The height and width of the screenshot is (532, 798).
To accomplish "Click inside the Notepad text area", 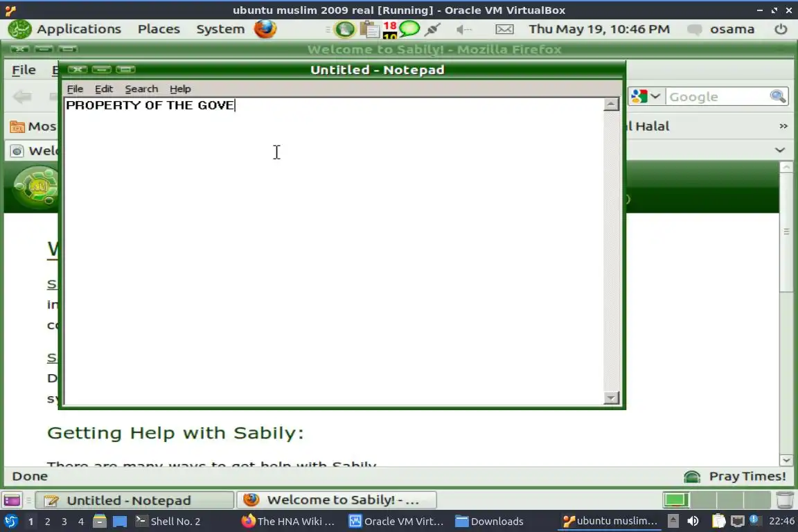I will [x=334, y=251].
